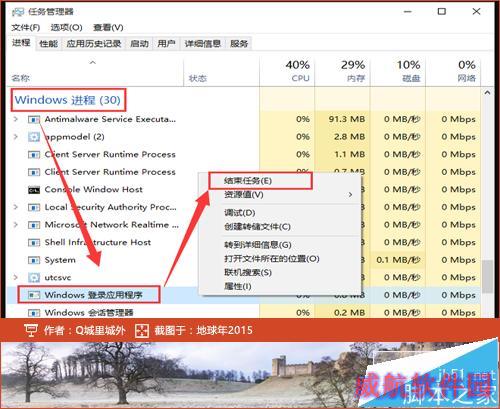
Task: Switch to the 性能 tab
Action: 48,44
